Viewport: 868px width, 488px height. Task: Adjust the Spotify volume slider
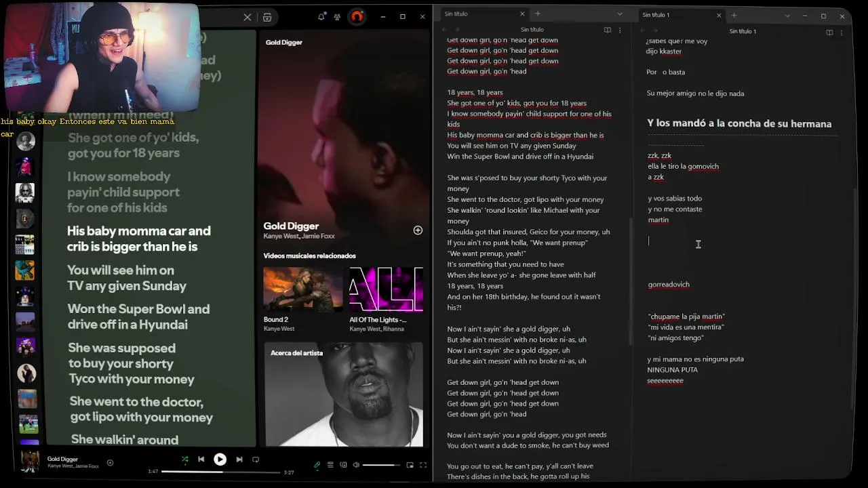(x=381, y=465)
